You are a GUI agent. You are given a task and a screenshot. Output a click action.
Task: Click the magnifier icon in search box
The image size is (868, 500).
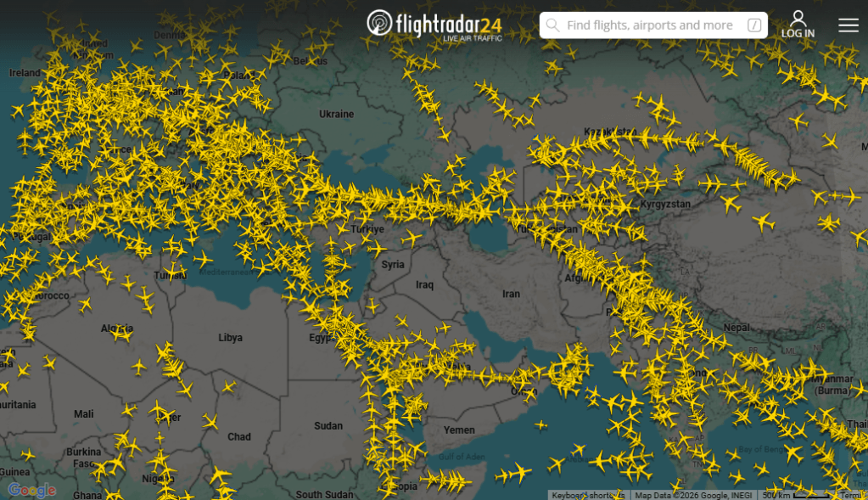(553, 25)
